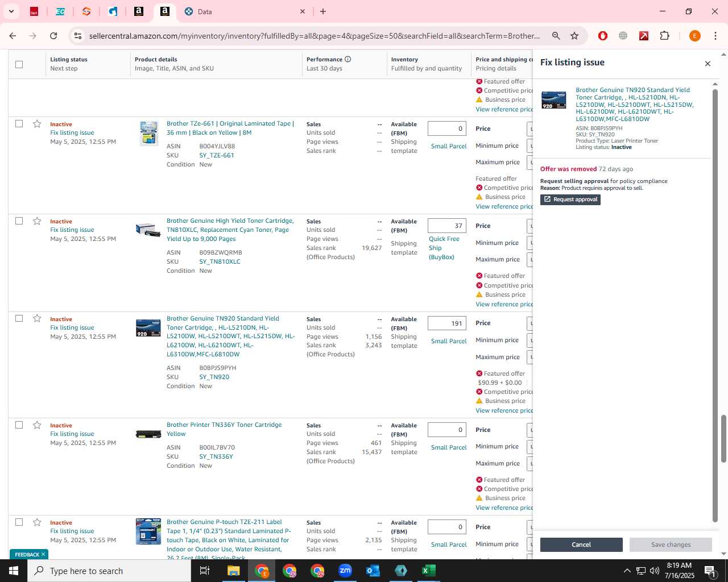Click the side panel scrollbar
This screenshot has height=582, width=728.
pos(715,305)
